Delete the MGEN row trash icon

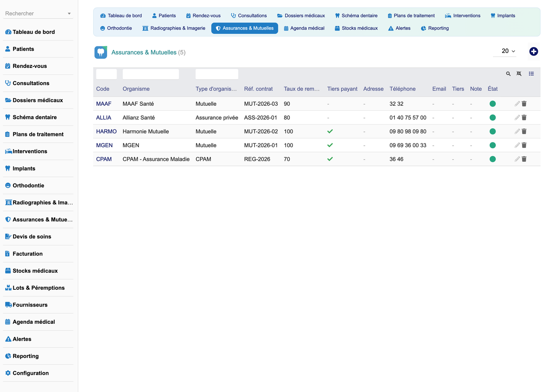pos(524,145)
